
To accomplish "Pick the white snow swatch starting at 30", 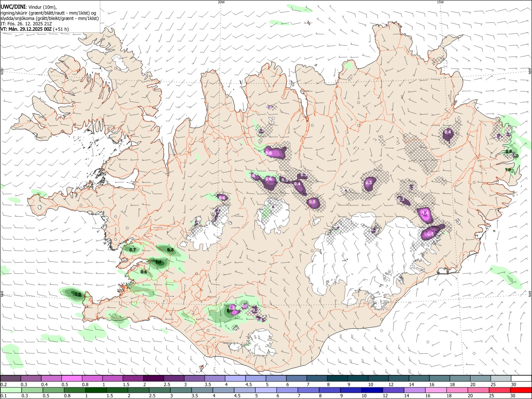I will [x=521, y=379].
